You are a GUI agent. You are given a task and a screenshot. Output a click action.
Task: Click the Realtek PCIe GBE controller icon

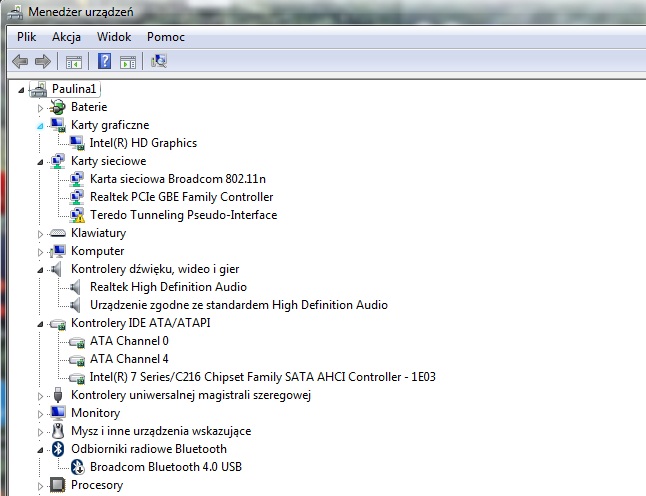[x=77, y=197]
